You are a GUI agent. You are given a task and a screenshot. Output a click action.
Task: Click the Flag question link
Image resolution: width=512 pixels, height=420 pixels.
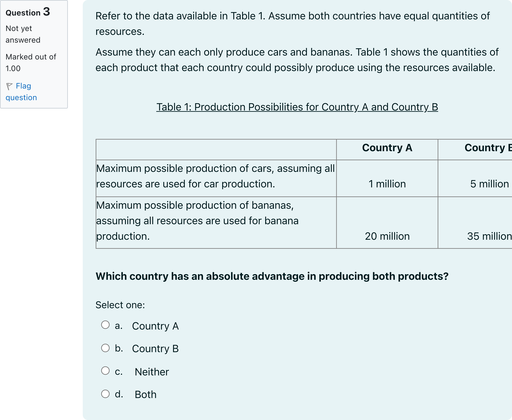21,92
